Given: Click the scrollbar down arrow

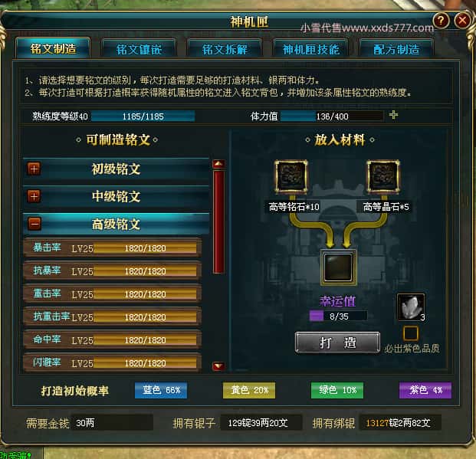Looking at the screenshot, I should (x=219, y=366).
